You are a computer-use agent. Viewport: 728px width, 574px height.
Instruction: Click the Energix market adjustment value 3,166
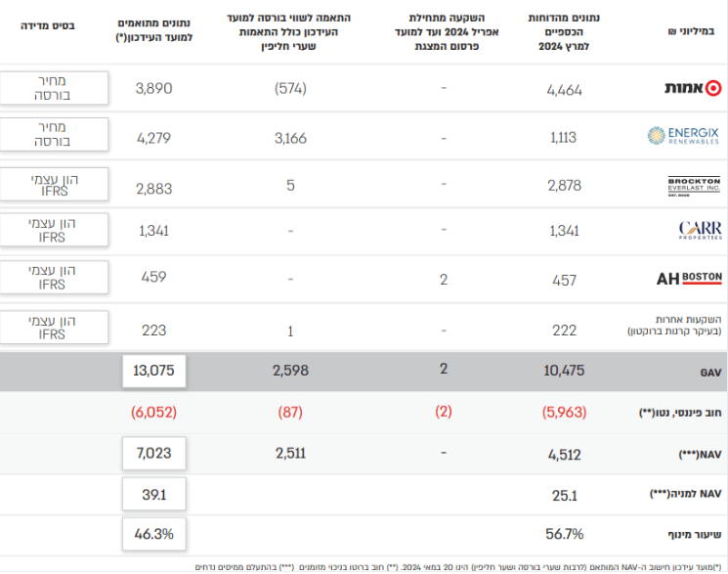tap(290, 138)
